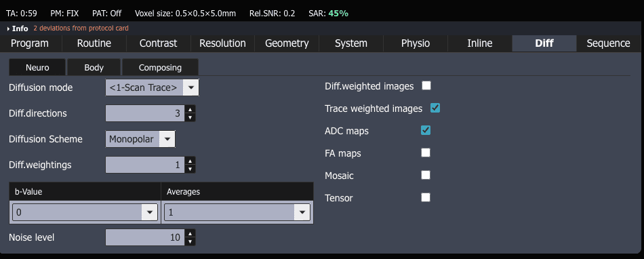The width and height of the screenshot is (644, 259).
Task: Disable ADC maps checkbox
Action: [426, 131]
